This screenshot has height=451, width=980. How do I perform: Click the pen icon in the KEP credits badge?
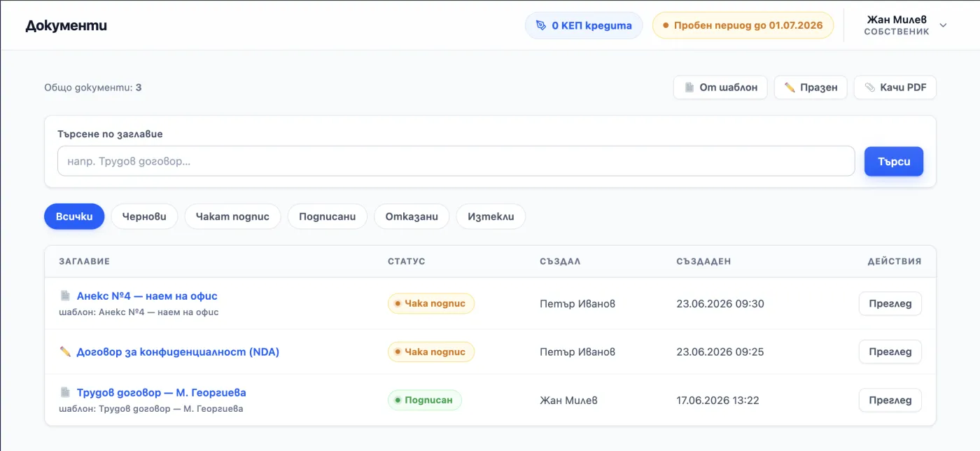(x=540, y=25)
